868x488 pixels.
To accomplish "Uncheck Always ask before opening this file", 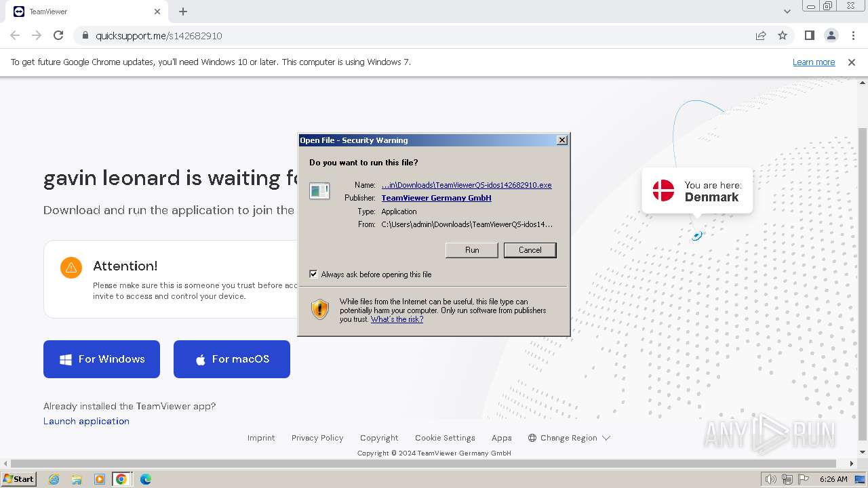I will [x=313, y=274].
